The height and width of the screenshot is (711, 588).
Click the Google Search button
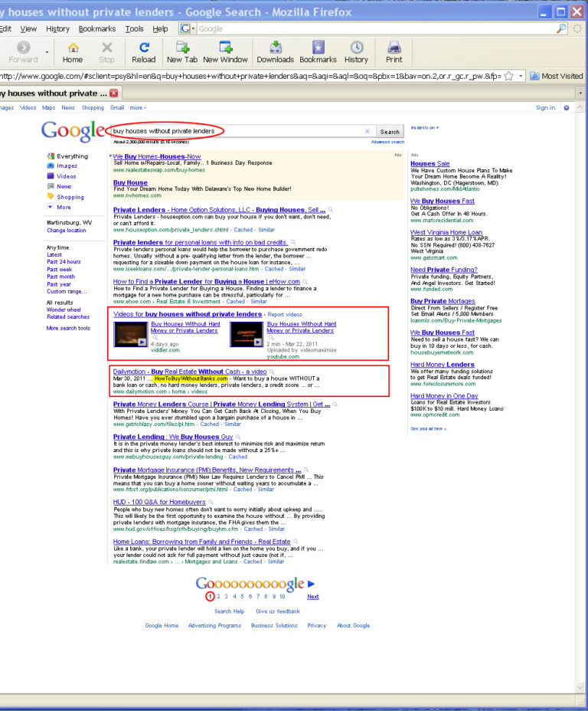click(x=390, y=132)
